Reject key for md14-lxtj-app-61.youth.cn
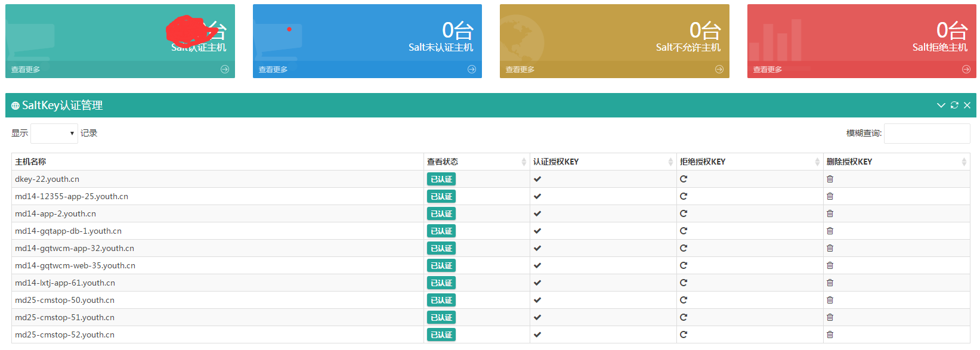980x350 pixels. pyautogui.click(x=684, y=283)
